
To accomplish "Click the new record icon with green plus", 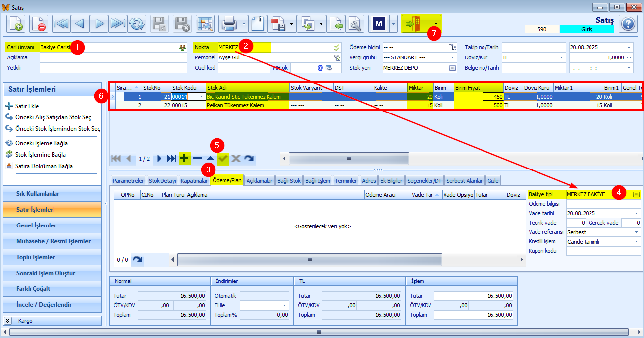I will click(x=16, y=24).
